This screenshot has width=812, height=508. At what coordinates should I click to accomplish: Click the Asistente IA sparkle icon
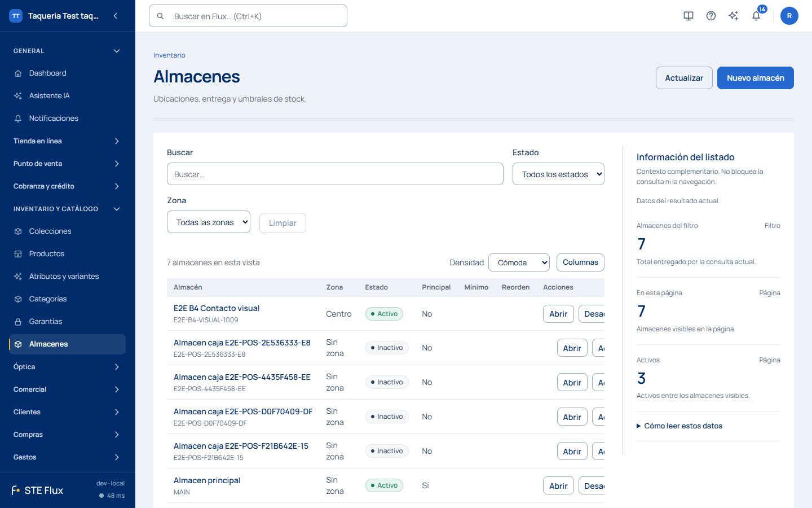(x=18, y=96)
